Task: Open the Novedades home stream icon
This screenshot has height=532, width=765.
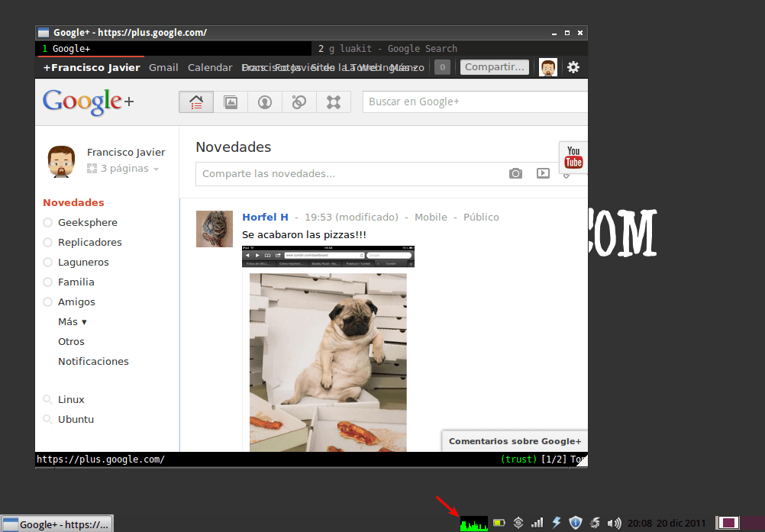Action: (x=195, y=102)
